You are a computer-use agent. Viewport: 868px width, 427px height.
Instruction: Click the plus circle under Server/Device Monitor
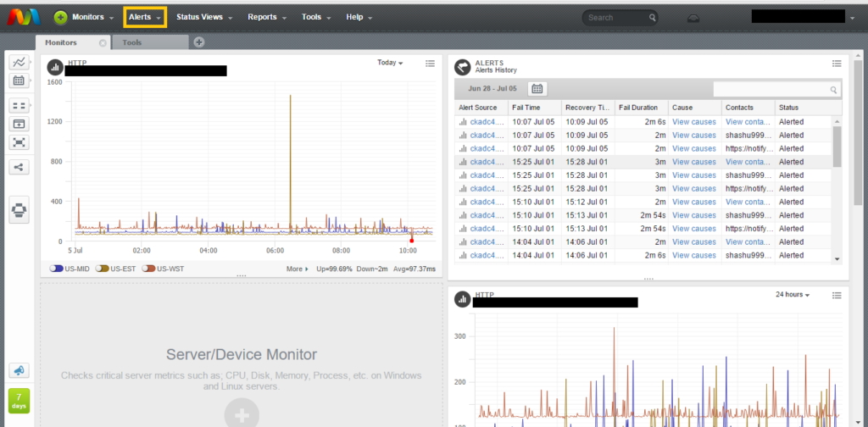241,413
